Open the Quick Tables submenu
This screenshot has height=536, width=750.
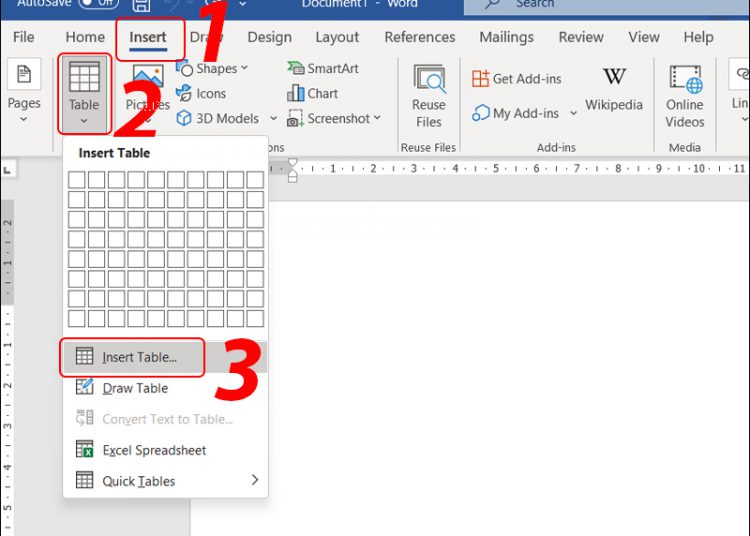click(x=165, y=481)
